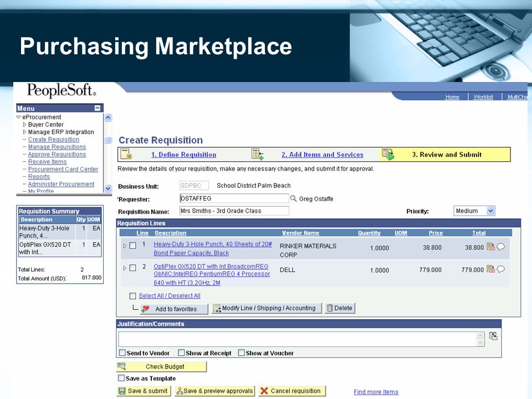Click the Save & preview approvals icon

[x=179, y=391]
